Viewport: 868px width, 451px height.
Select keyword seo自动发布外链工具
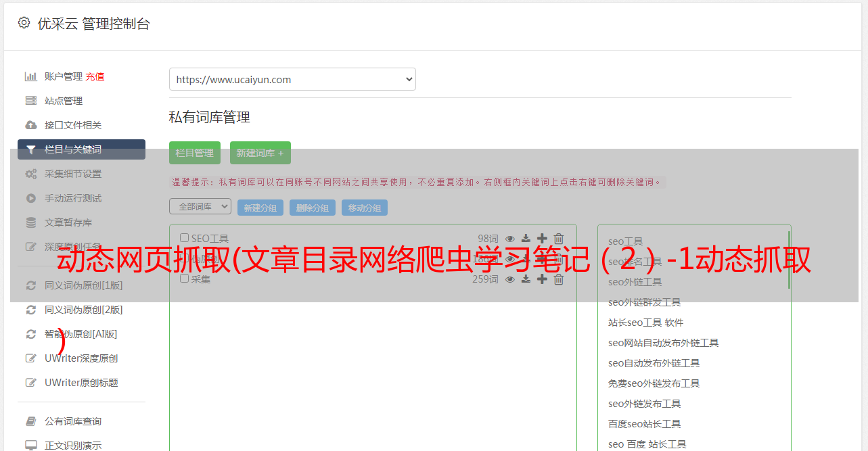point(654,363)
